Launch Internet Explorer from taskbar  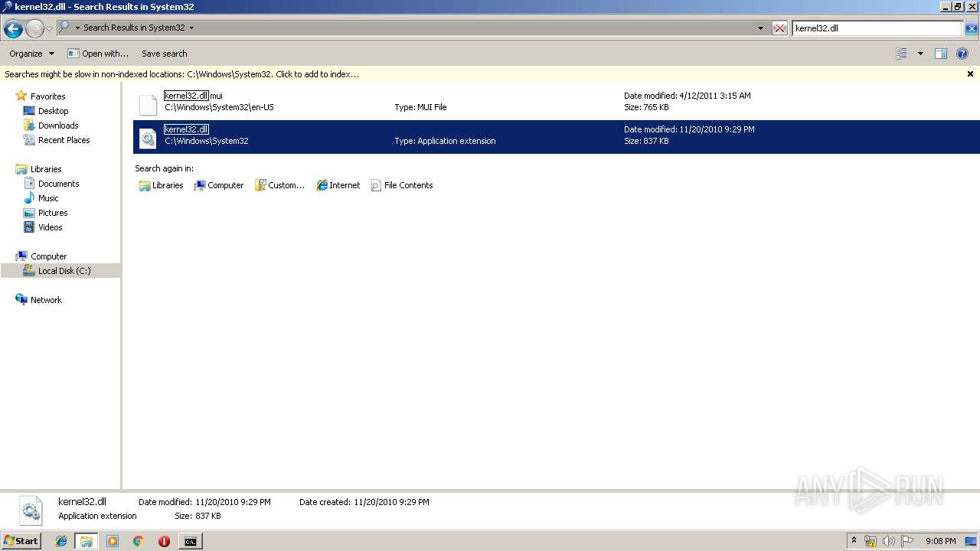[61, 541]
